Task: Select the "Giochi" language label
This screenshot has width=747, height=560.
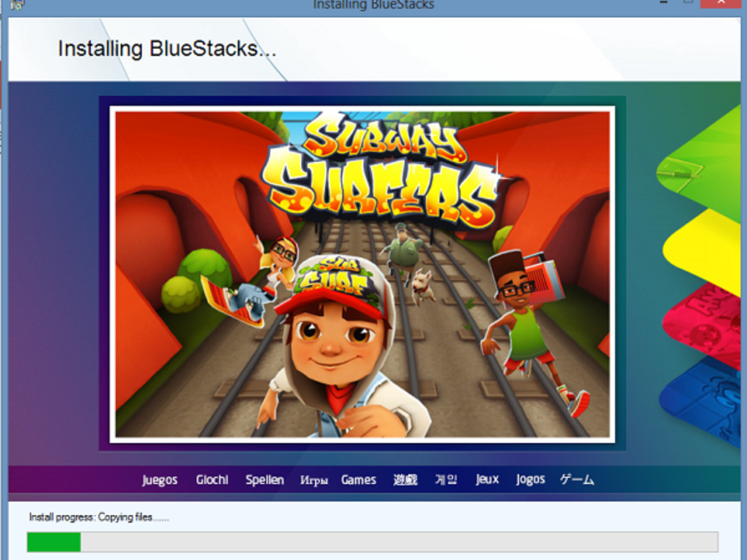Action: [212, 480]
